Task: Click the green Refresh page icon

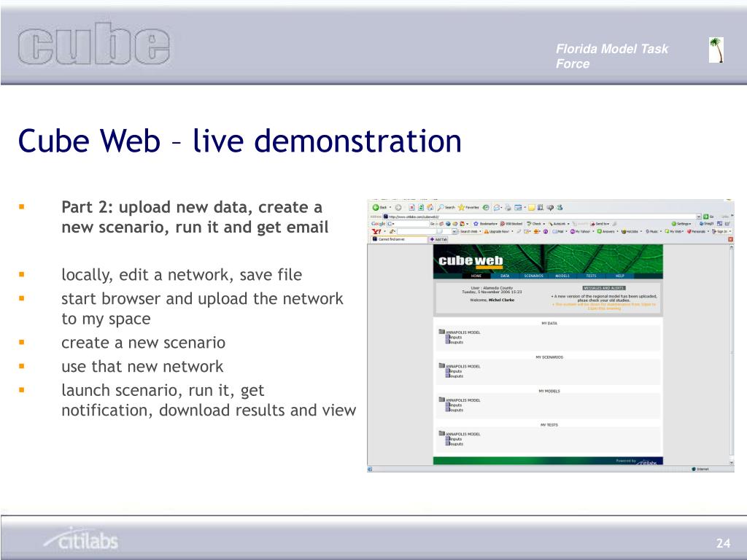Action: point(421,208)
